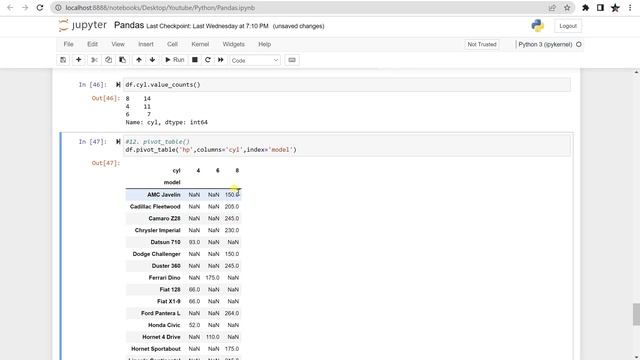Screen dimensions: 640x360
Task: Bookmark this page star icon
Action: tap(567, 8)
